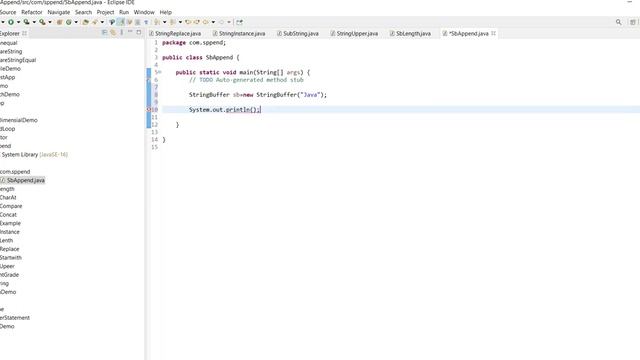Open the Search menu
The width and height of the screenshot is (640, 360).
[83, 12]
